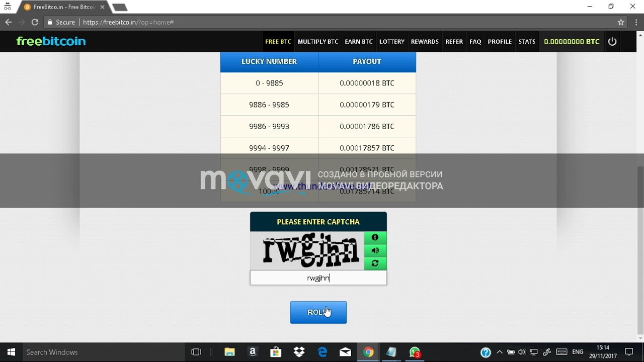The width and height of the screenshot is (644, 362).
Task: Open Task View in the taskbar
Action: click(x=196, y=352)
